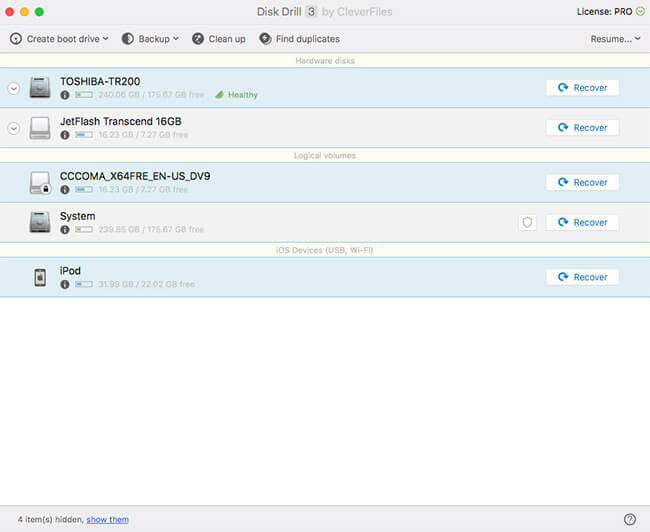Viewport: 650px width, 532px height.
Task: Select the TOSHIBA-TR200 disk name
Action: 100,81
